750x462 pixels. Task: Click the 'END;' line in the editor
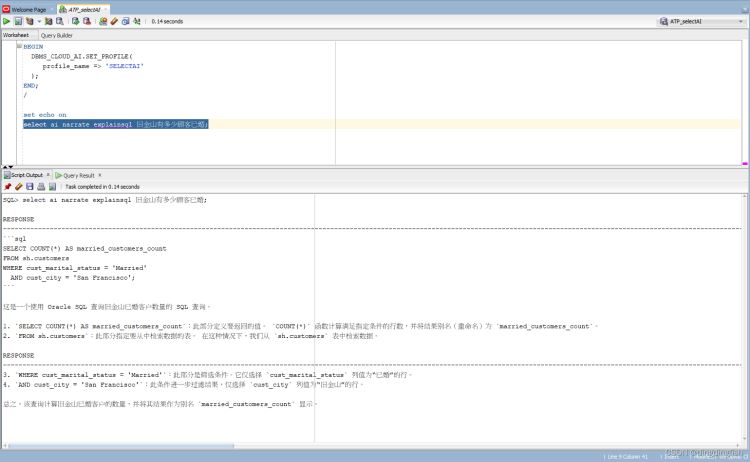[x=31, y=85]
